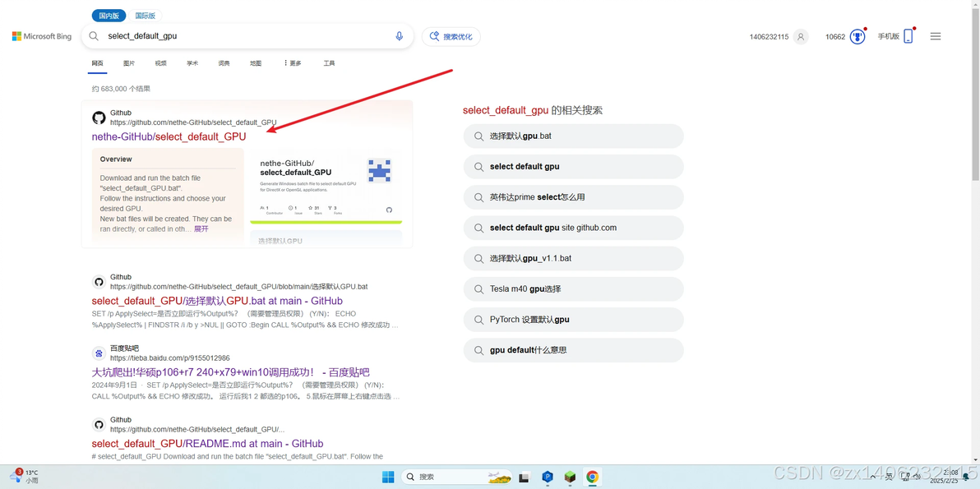Viewport: 980px width, 489px height.
Task: Search related: 英伟达prime select怎么用
Action: coord(573,197)
